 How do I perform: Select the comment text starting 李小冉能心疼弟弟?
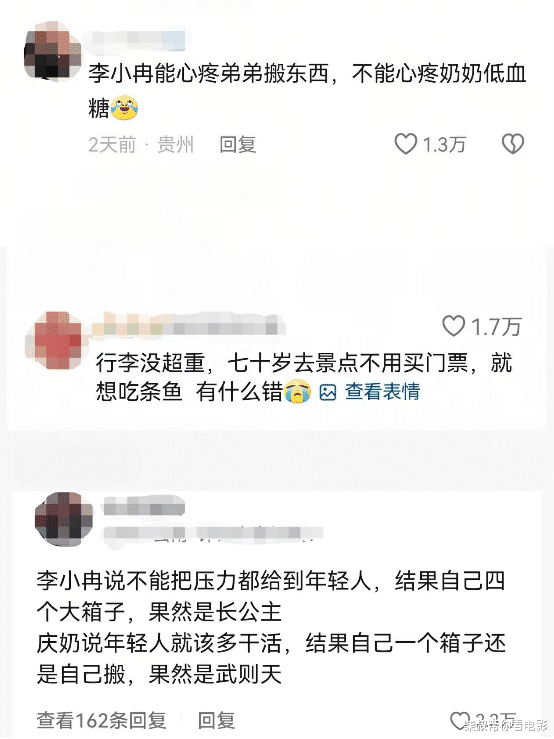307,90
